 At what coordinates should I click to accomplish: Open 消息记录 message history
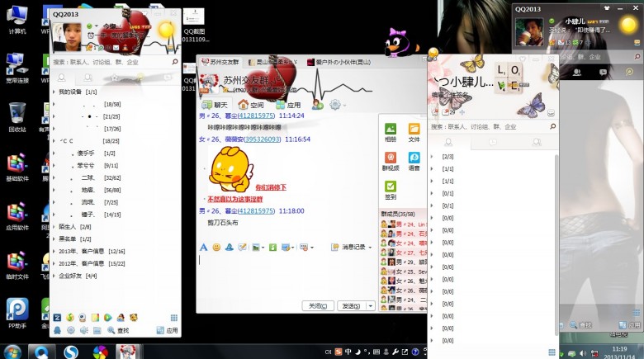coord(349,248)
